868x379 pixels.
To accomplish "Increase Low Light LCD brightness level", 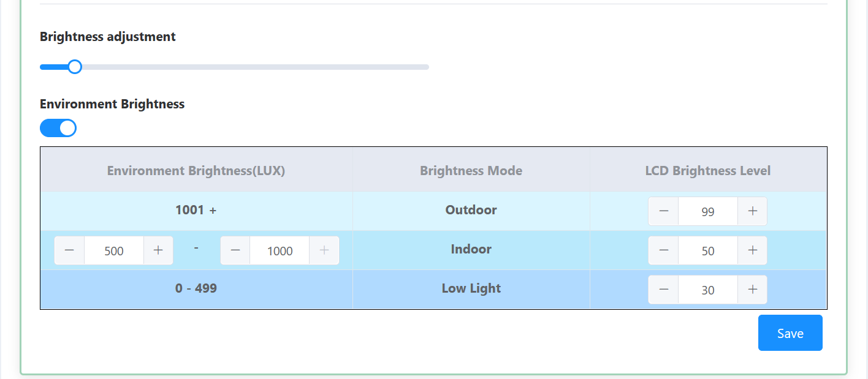I will pyautogui.click(x=753, y=290).
